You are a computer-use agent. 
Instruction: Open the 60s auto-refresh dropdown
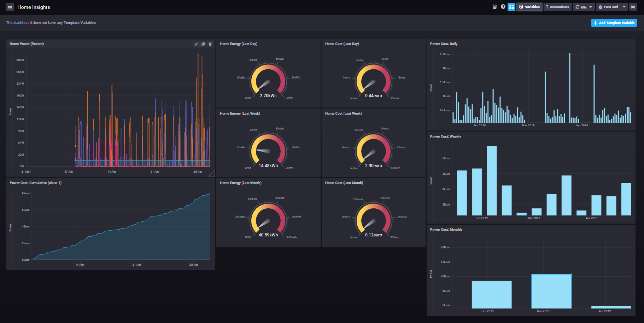click(x=584, y=7)
